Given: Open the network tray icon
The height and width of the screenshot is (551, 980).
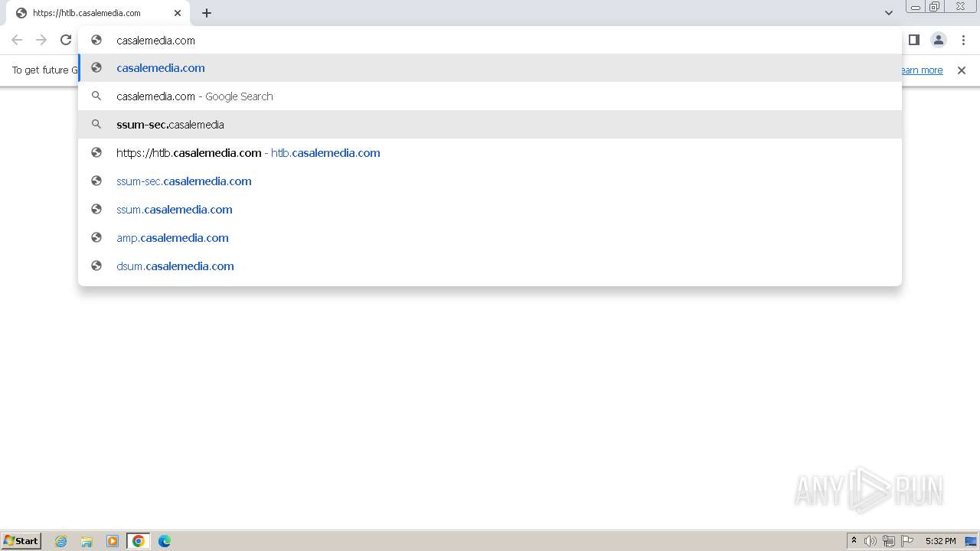Looking at the screenshot, I should pyautogui.click(x=889, y=541).
